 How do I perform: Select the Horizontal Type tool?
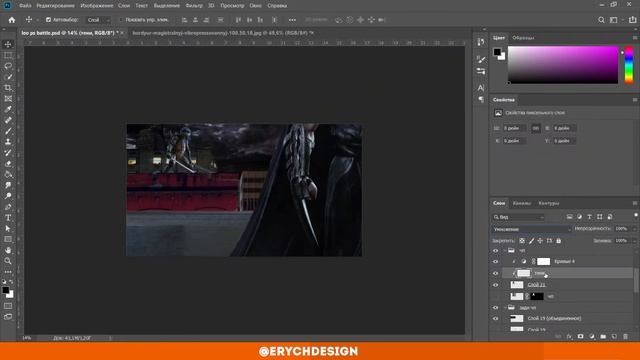pyautogui.click(x=8, y=218)
